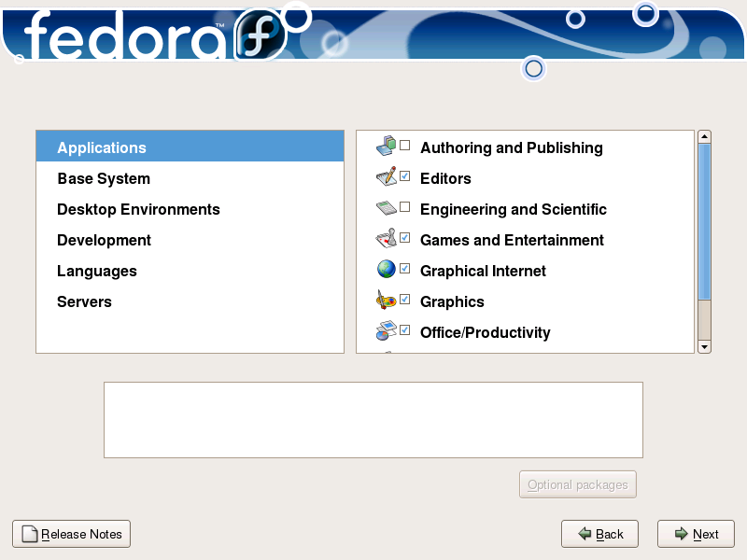Uncheck the Office/Productivity checkbox
The width and height of the screenshot is (747, 560).
tap(405, 330)
